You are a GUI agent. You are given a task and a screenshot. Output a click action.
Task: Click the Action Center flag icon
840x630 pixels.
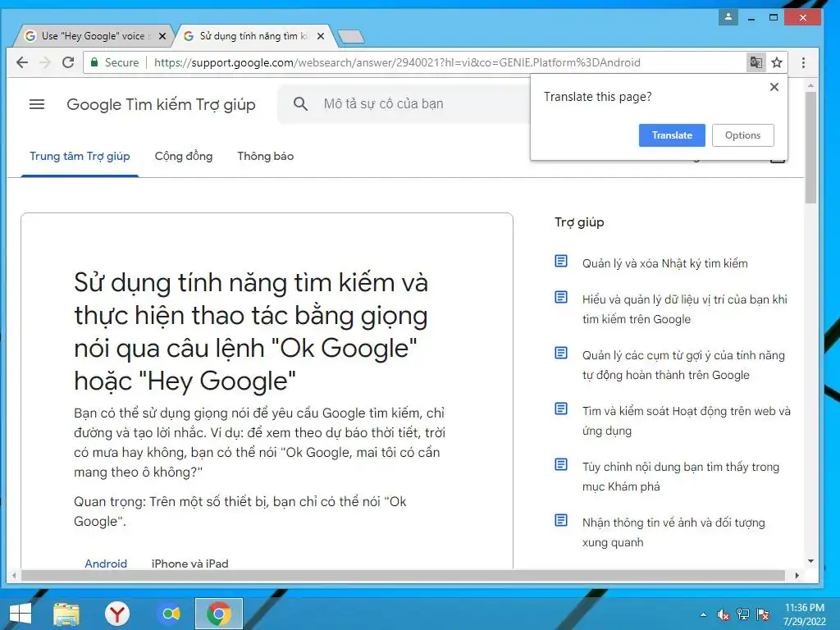(x=763, y=614)
